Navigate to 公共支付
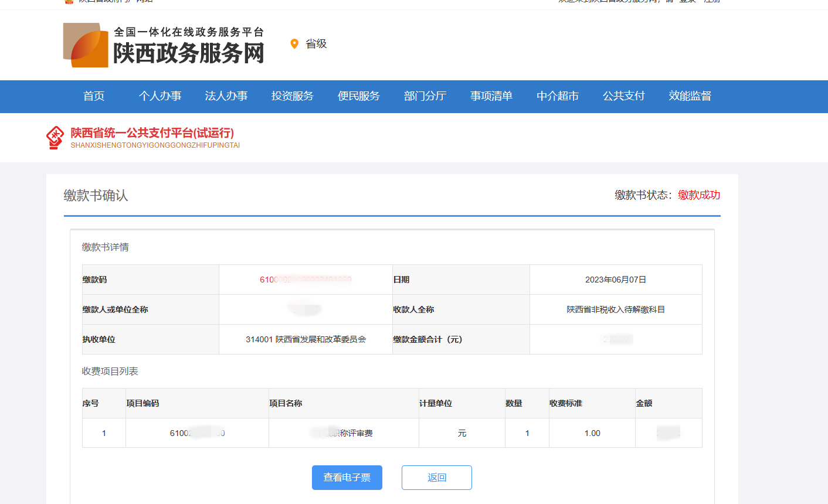 click(x=624, y=96)
